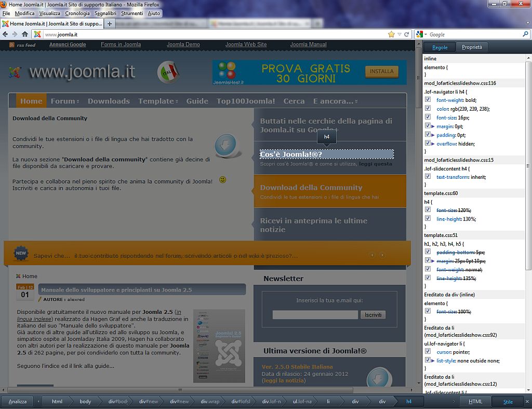Viewport: 532px width, 409px height.
Task: Toggle the padding: 0pt checkbox
Action: point(428,135)
